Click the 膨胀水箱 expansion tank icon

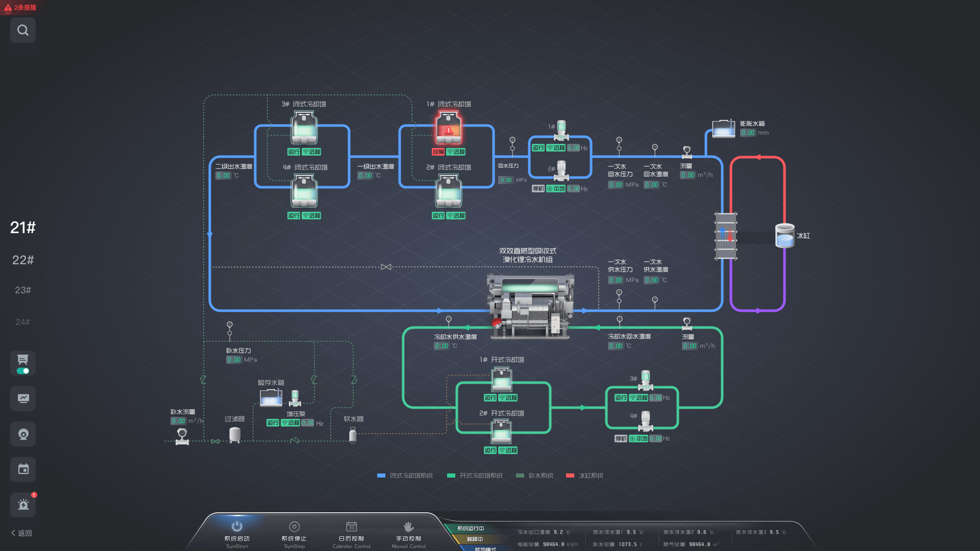(723, 129)
